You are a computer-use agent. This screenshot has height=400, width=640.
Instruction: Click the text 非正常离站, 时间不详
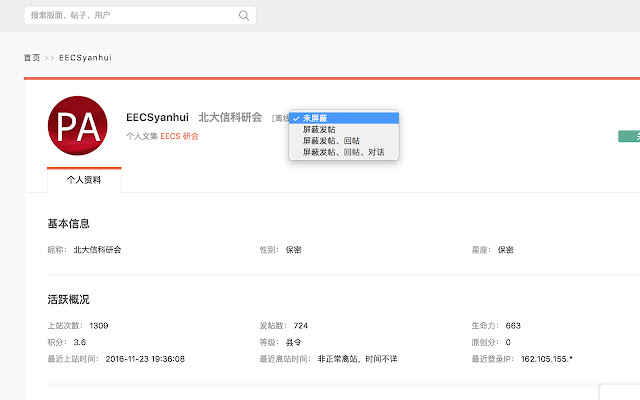pos(358,359)
